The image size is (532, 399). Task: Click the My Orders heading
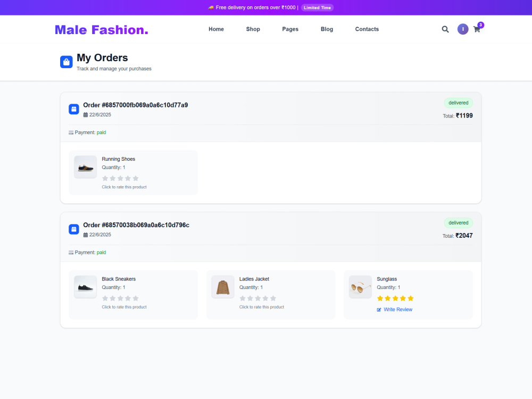102,57
